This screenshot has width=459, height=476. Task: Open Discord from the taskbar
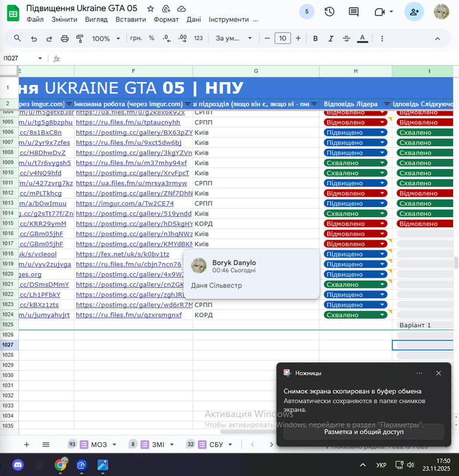coord(18,465)
